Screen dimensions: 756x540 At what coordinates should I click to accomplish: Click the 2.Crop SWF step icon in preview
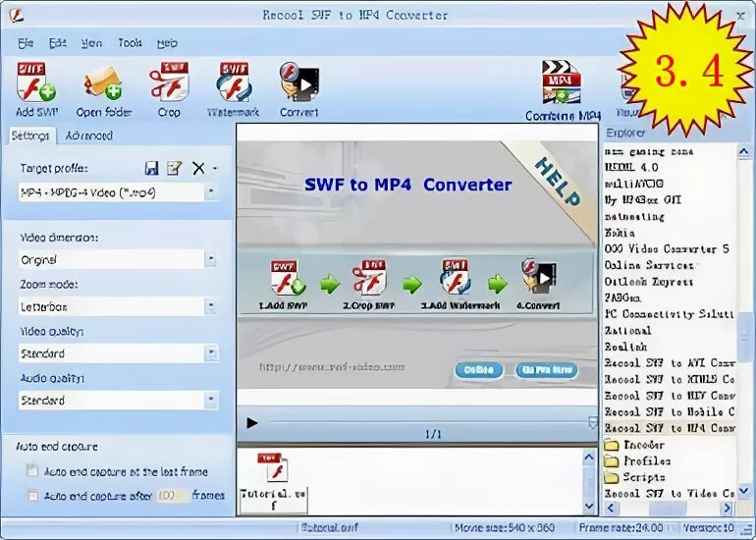[x=369, y=278]
